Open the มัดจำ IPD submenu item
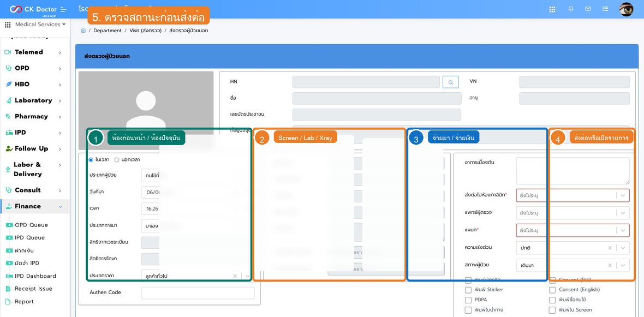 [27, 263]
